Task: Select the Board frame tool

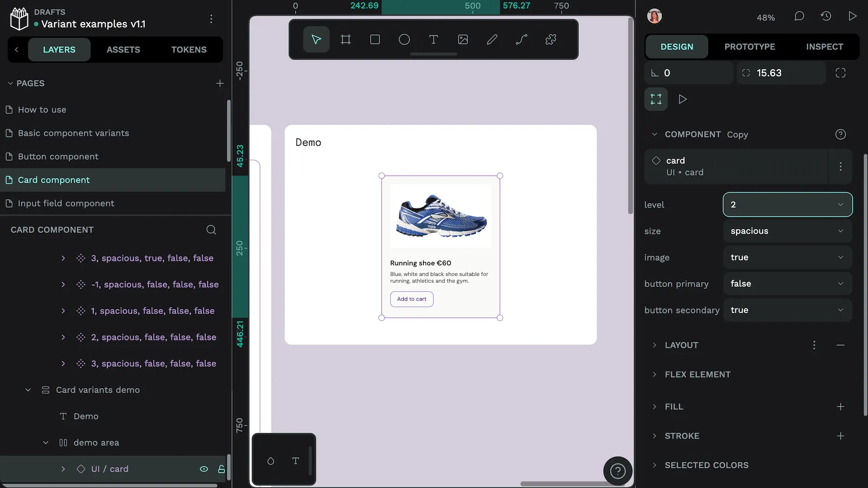Action: click(345, 40)
